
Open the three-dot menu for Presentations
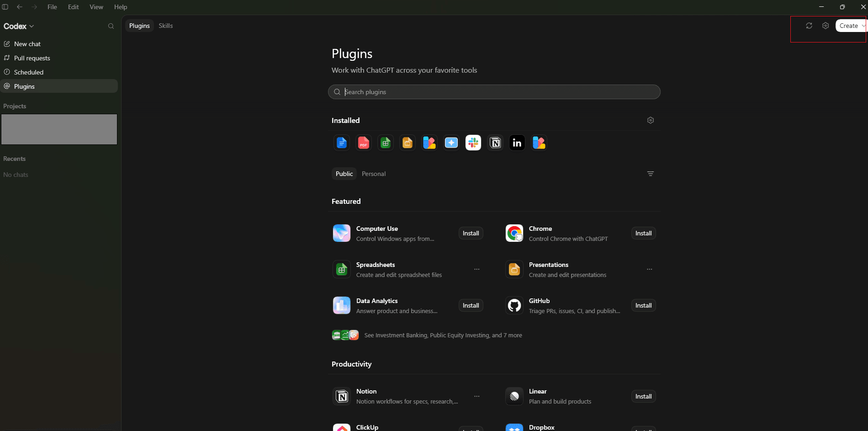(x=650, y=269)
